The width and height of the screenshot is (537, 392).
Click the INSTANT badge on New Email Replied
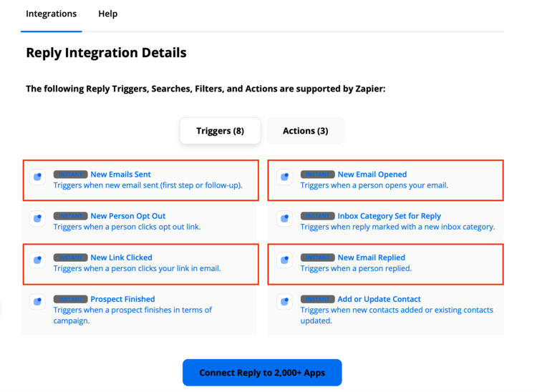pyautogui.click(x=318, y=258)
